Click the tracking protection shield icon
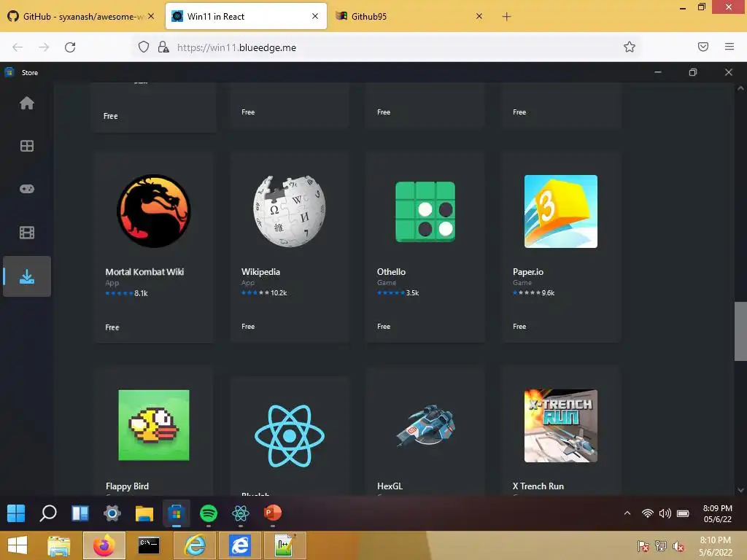This screenshot has width=747, height=560. coord(144,47)
